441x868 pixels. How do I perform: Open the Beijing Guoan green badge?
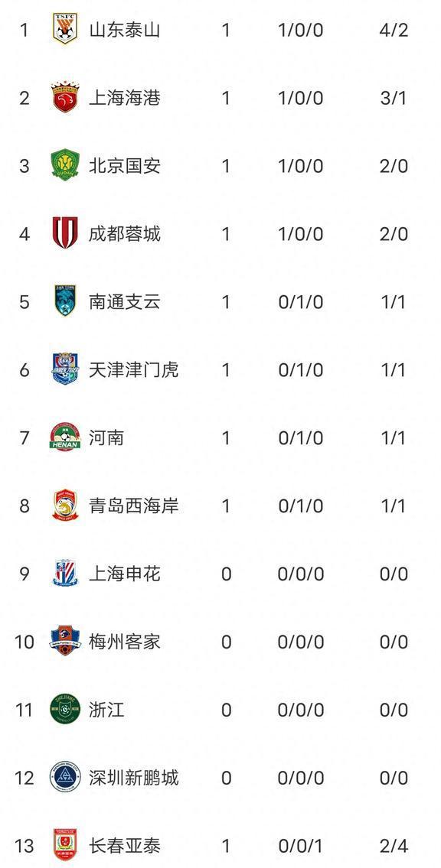(x=65, y=165)
